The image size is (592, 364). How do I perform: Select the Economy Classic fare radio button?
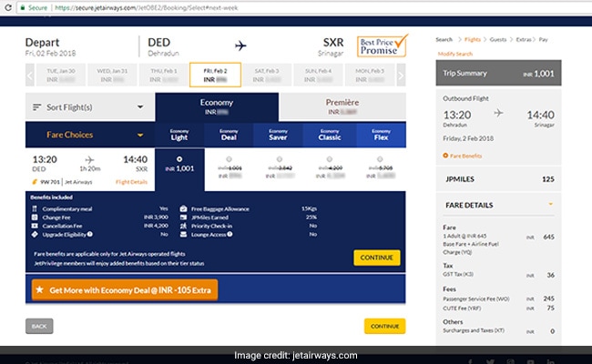[x=330, y=159]
